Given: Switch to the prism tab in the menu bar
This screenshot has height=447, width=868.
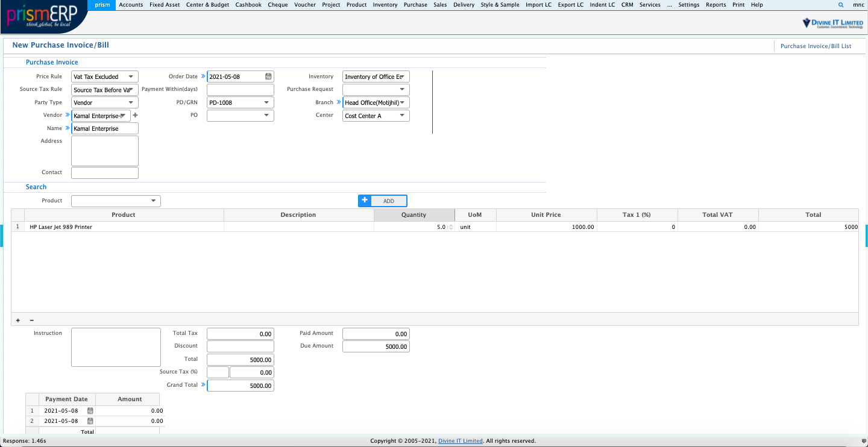Looking at the screenshot, I should pyautogui.click(x=101, y=5).
